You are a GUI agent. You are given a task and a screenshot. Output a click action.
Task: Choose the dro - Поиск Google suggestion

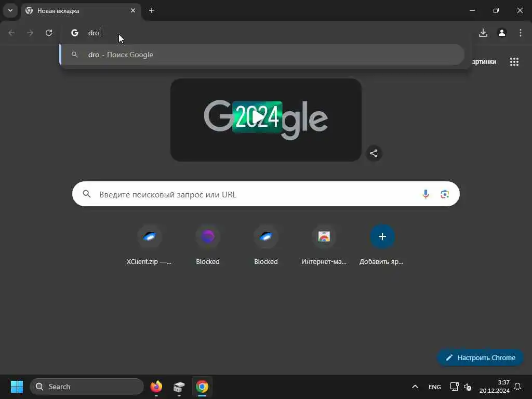pyautogui.click(x=262, y=55)
